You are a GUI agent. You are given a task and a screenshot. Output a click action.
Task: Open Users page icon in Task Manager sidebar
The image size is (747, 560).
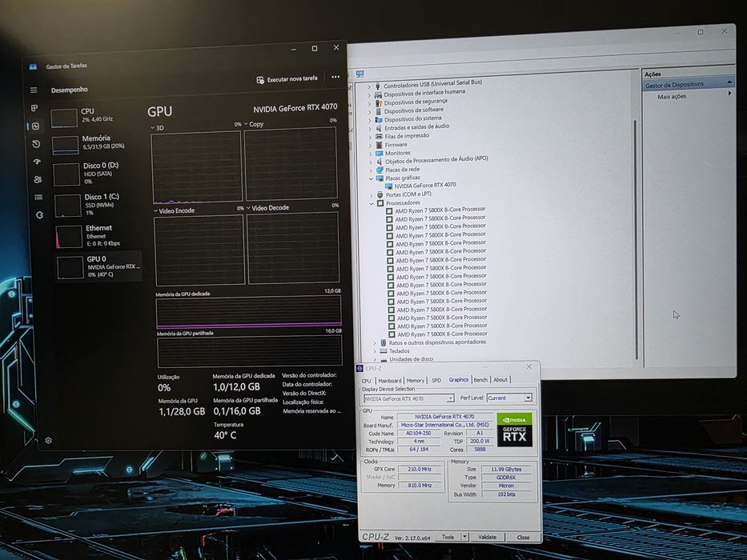[38, 179]
